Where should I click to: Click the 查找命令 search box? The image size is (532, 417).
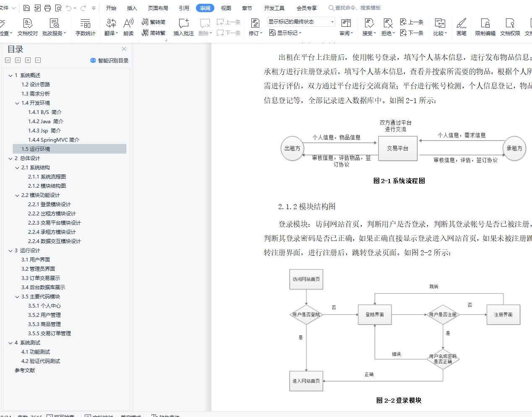(x=355, y=8)
